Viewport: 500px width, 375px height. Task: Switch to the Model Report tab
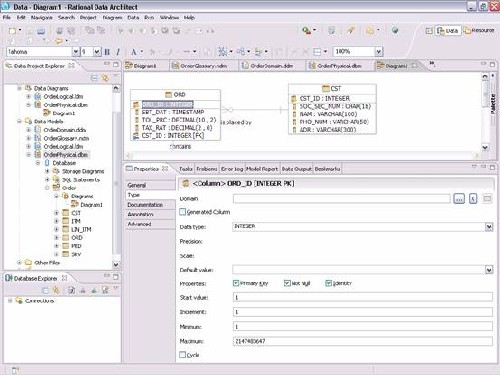pos(262,169)
